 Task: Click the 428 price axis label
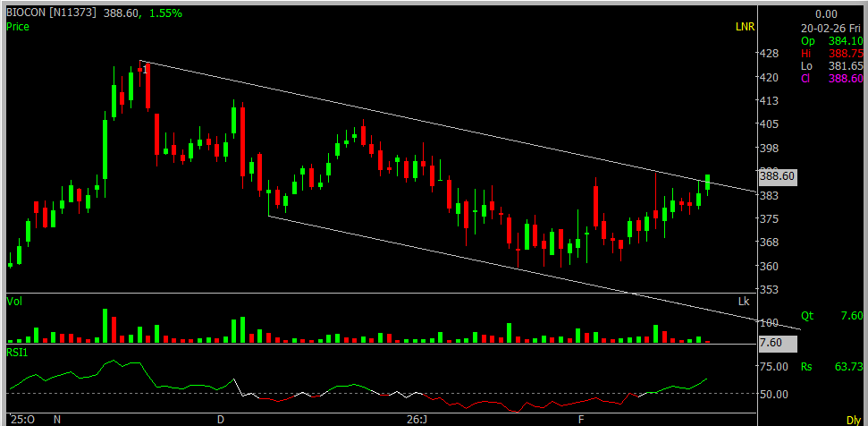[770, 54]
